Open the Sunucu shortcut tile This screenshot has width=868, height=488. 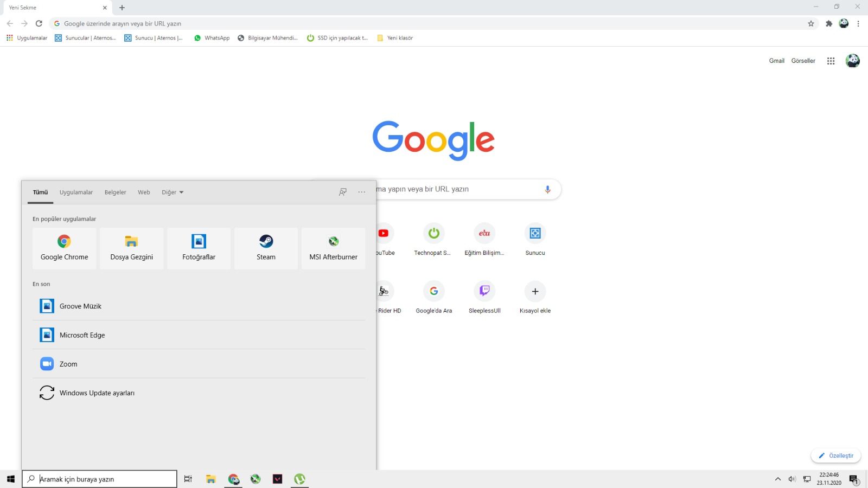[535, 239]
